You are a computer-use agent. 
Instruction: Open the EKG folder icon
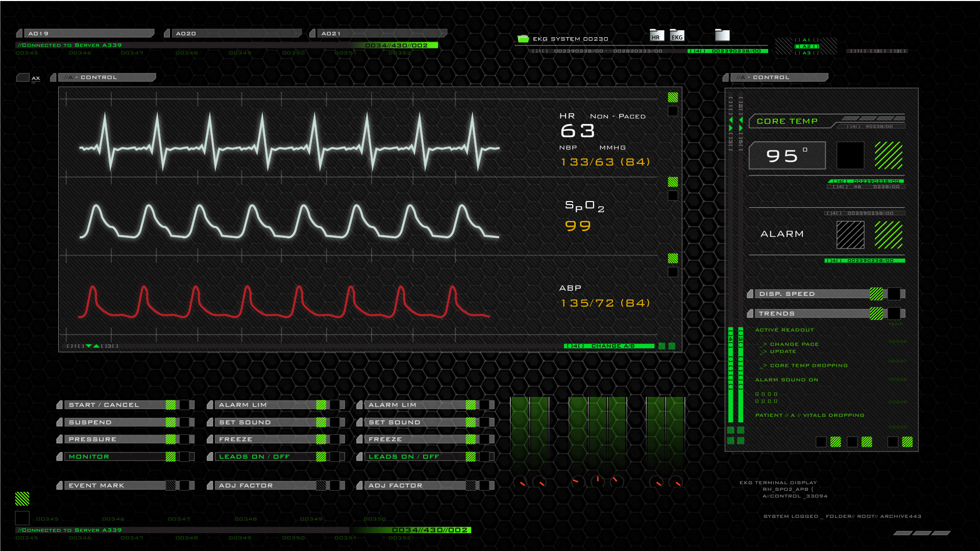(677, 35)
